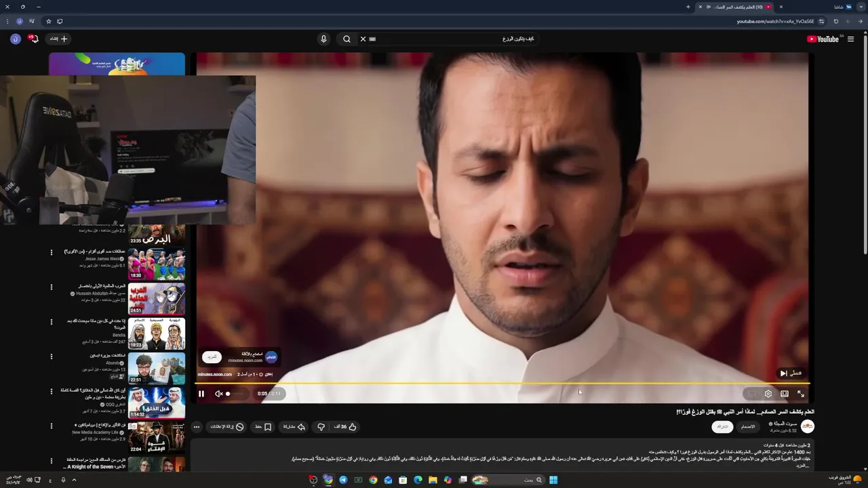Open options menu for Bendia video
This screenshot has height=488, width=868.
(x=51, y=321)
